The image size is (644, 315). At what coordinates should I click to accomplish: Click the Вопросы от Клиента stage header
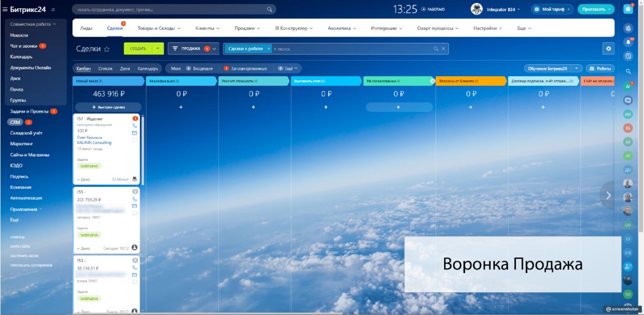coord(471,81)
